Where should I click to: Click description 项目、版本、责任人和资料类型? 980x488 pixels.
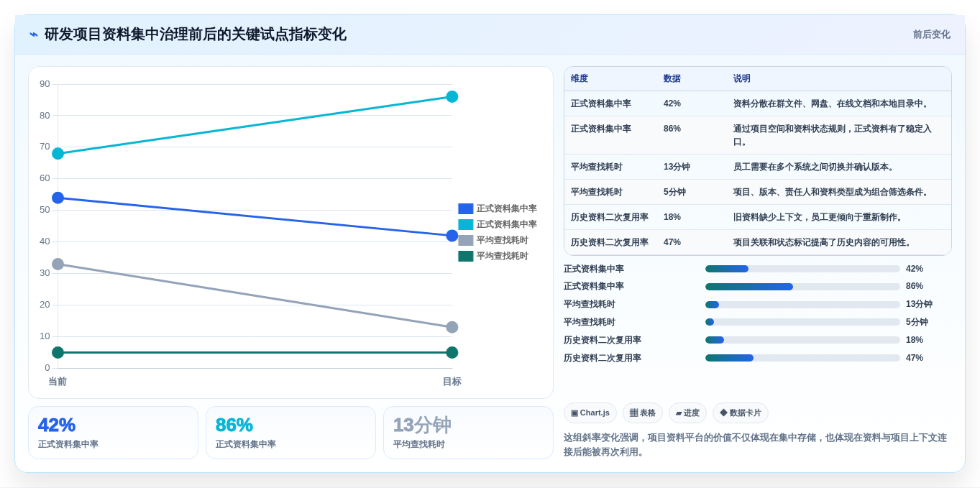point(832,192)
